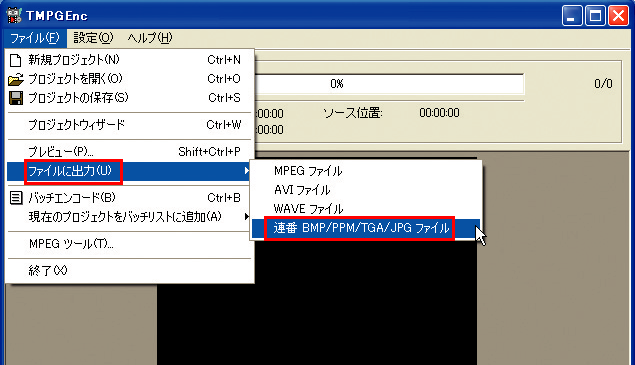The height and width of the screenshot is (365, 635).
Task: Click the ソース位置 label
Action: 352,113
